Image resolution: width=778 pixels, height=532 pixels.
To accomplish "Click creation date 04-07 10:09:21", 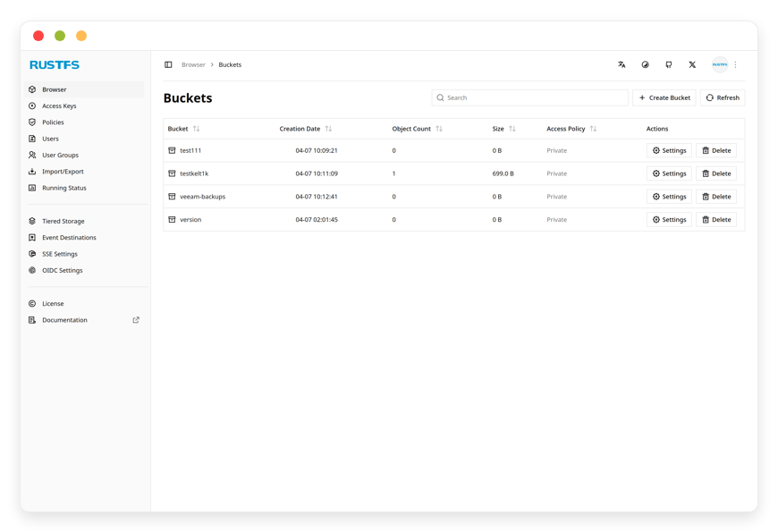I will [317, 150].
